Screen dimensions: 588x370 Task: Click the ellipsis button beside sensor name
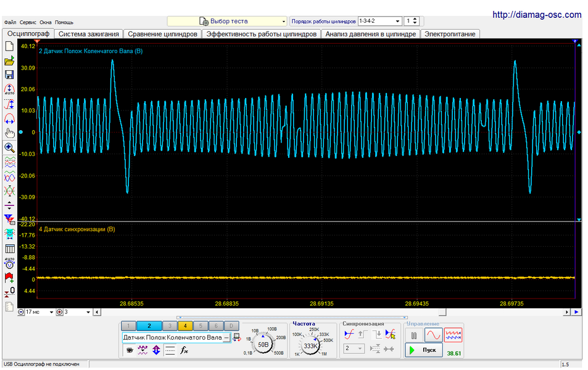[226, 338]
